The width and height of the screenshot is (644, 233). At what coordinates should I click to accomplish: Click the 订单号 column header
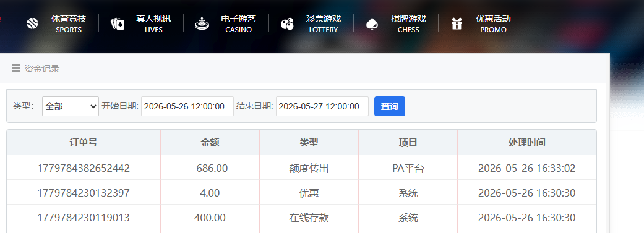(84, 142)
